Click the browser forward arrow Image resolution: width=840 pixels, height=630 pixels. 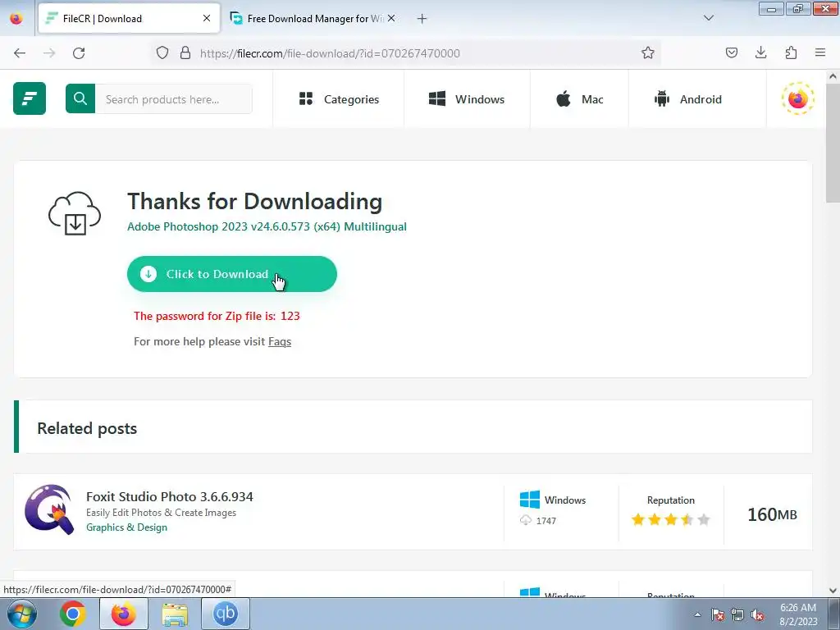coord(49,53)
